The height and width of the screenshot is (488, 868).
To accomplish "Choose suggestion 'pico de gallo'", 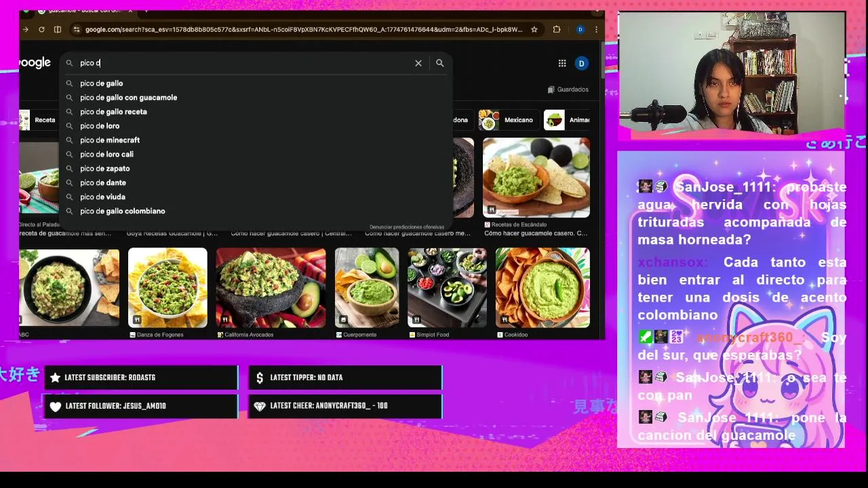I will 256,83.
